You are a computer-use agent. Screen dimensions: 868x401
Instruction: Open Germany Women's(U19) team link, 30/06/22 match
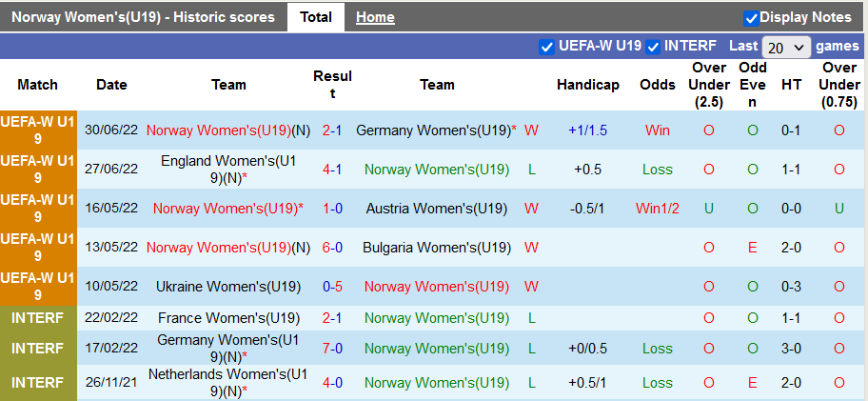433,130
